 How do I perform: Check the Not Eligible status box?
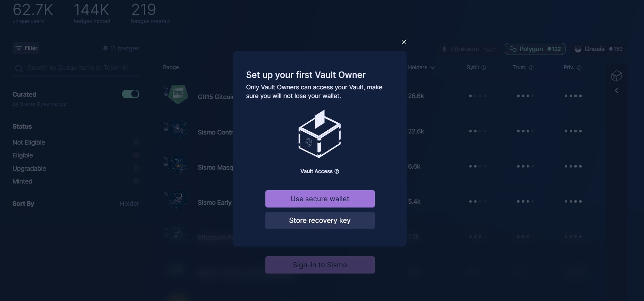click(x=136, y=142)
